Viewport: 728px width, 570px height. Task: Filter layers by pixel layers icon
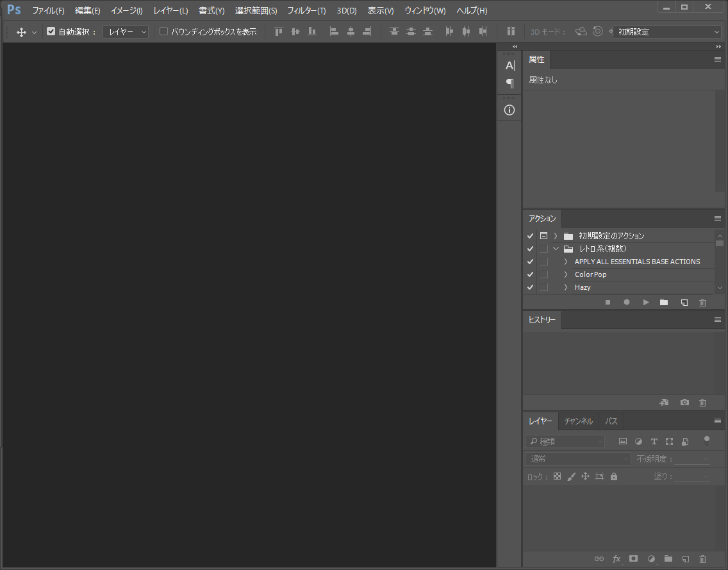tap(623, 441)
